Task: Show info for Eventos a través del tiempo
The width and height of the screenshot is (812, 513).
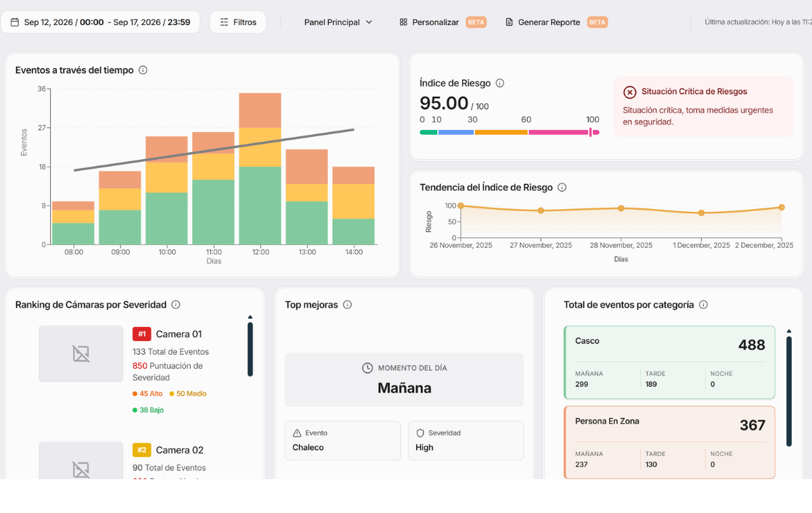Action: click(143, 70)
